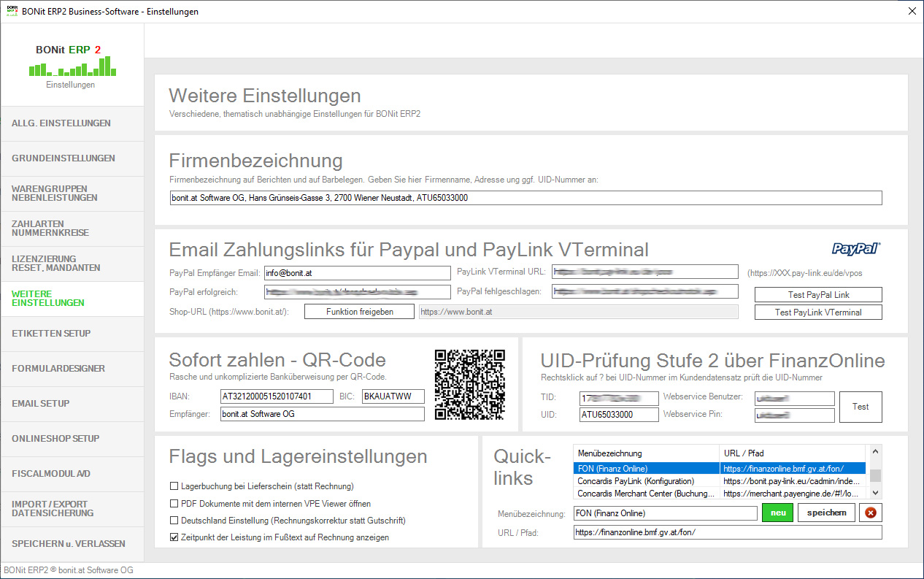Screen dimensions: 924x579
Task: Save the quicklink with speichern
Action: [826, 513]
